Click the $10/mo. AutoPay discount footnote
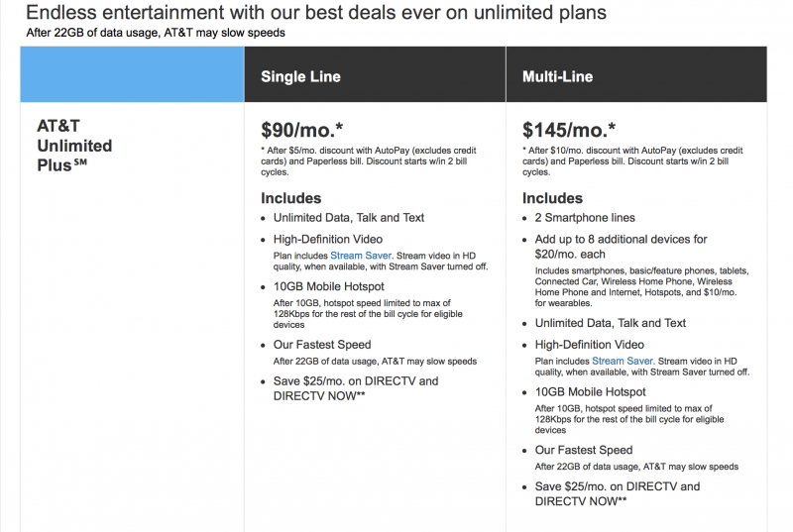Viewport: 793px width, 532px height. tap(632, 161)
